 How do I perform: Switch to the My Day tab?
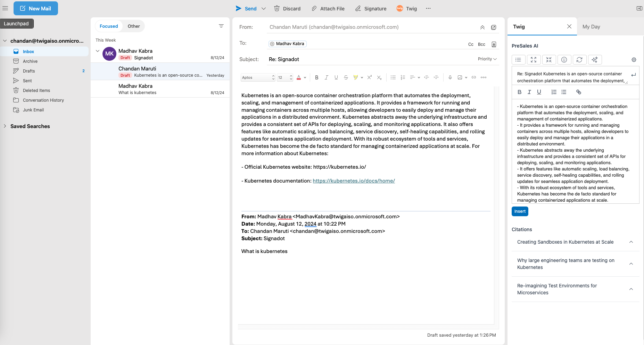click(x=591, y=27)
